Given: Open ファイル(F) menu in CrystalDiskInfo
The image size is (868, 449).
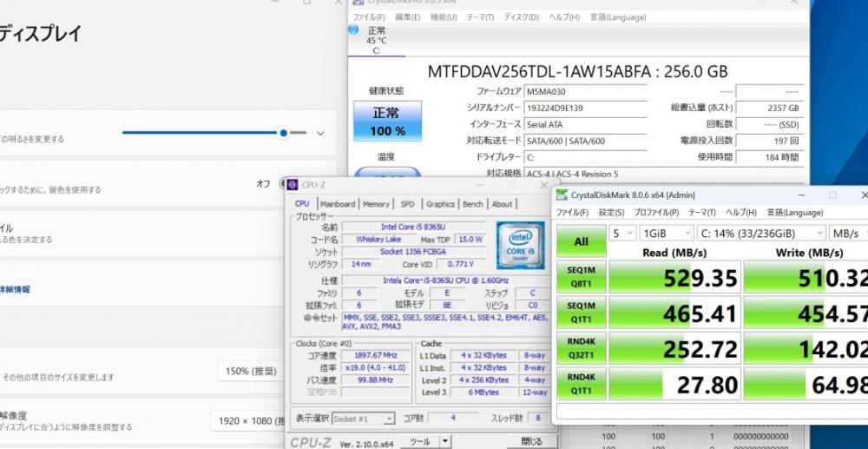Looking at the screenshot, I should [369, 17].
